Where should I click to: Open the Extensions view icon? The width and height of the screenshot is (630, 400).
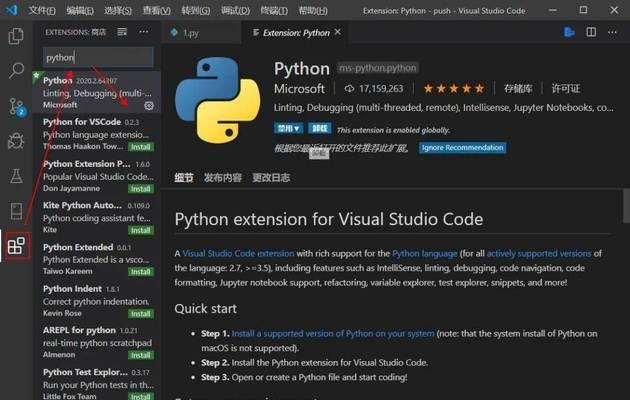16,245
